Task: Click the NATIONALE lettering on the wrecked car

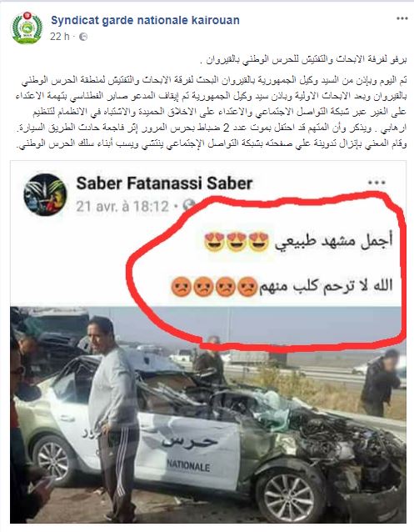Action: [x=188, y=466]
